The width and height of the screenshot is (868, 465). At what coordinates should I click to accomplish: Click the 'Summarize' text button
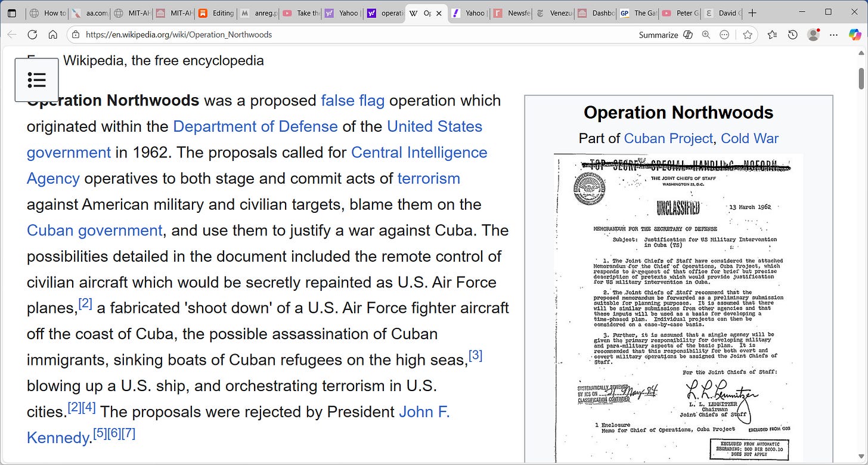click(x=658, y=35)
